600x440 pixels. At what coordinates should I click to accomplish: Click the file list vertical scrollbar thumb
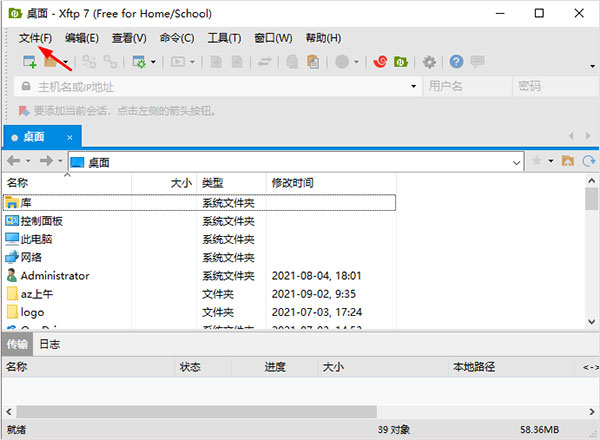592,199
